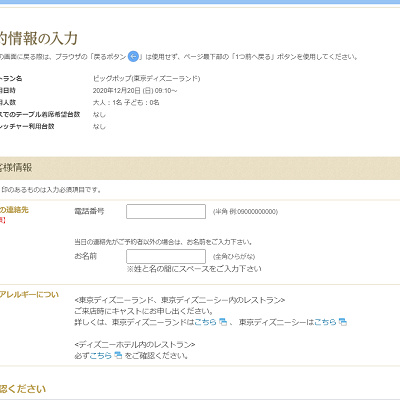400x400 pixels.
Task: Click the お名前 name input field
Action: coord(166,256)
